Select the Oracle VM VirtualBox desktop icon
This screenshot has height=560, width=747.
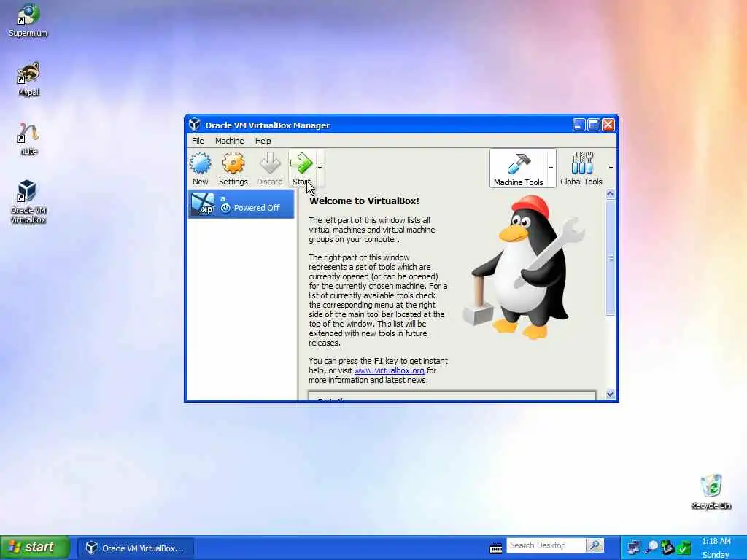click(28, 202)
